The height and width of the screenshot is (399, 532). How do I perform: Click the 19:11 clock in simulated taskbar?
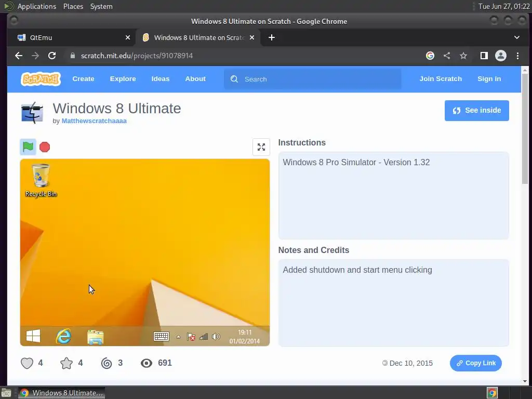tap(245, 332)
